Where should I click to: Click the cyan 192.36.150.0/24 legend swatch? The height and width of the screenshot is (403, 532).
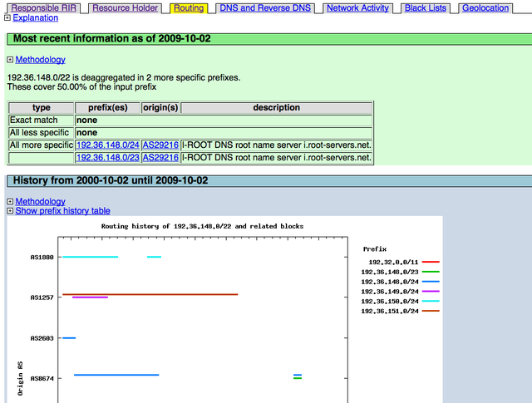(x=431, y=302)
